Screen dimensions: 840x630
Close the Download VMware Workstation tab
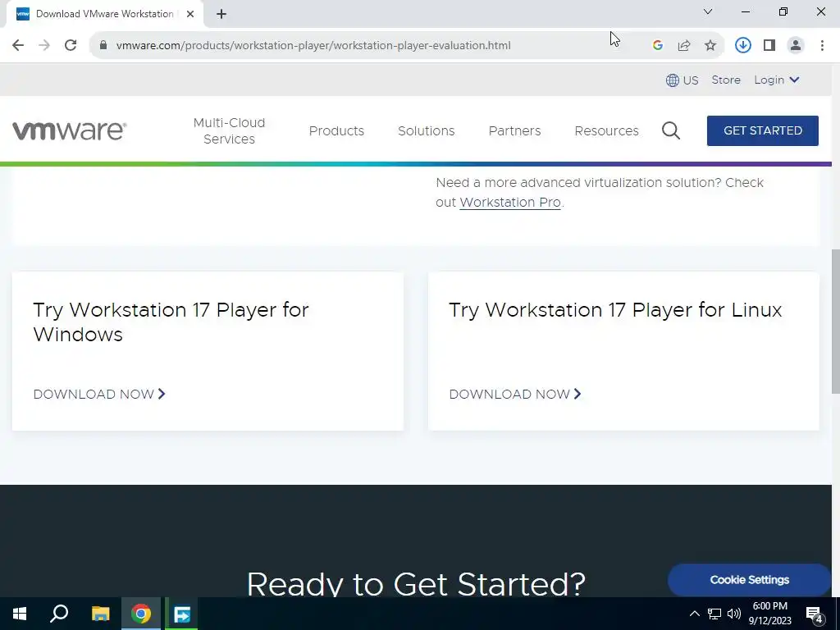coord(190,14)
